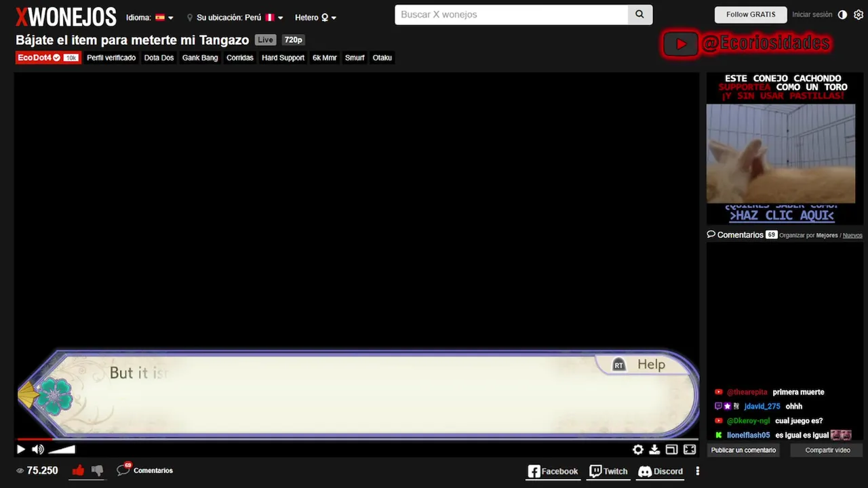868x488 pixels.
Task: Enter fullscreen with the expand icon
Action: point(690,449)
